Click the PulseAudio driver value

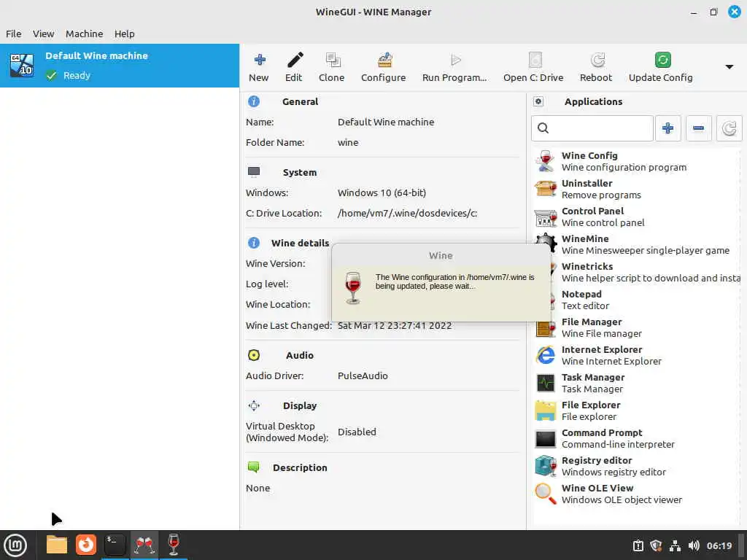(x=363, y=376)
